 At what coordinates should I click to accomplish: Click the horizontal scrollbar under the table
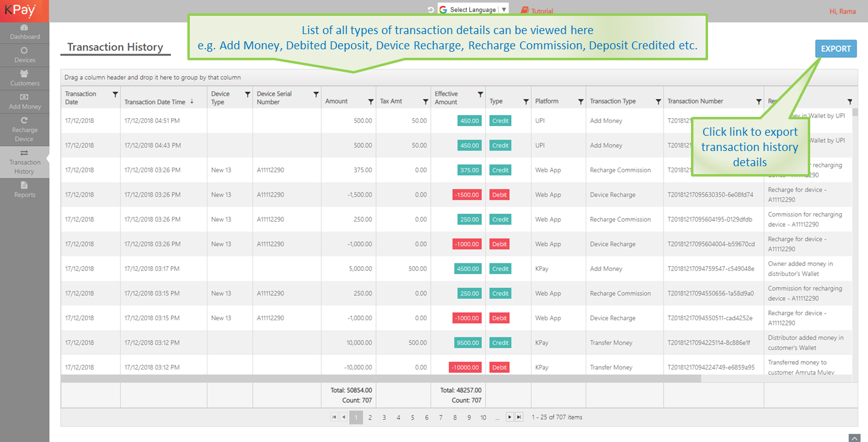pyautogui.click(x=381, y=379)
